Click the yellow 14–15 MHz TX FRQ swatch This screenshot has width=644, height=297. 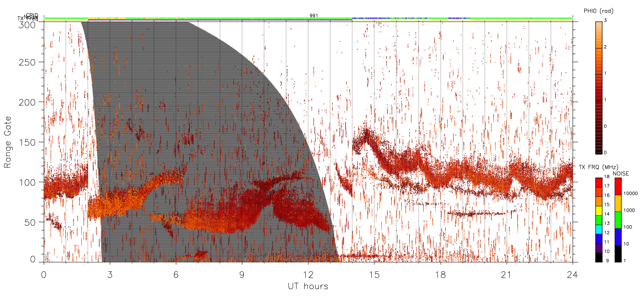click(599, 211)
